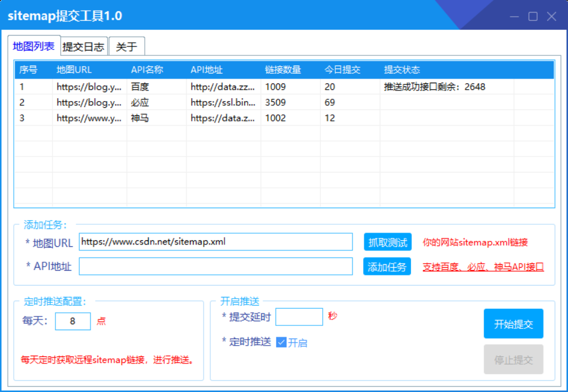Click the red note 每天定时获取远程sitemap链接
The height and width of the screenshot is (392, 568).
point(108,360)
